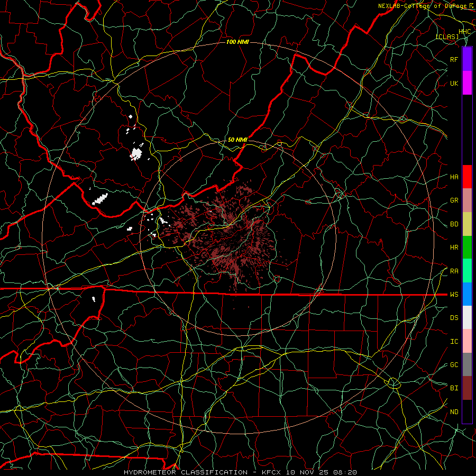Click the blue WS legend swatch

point(467,294)
